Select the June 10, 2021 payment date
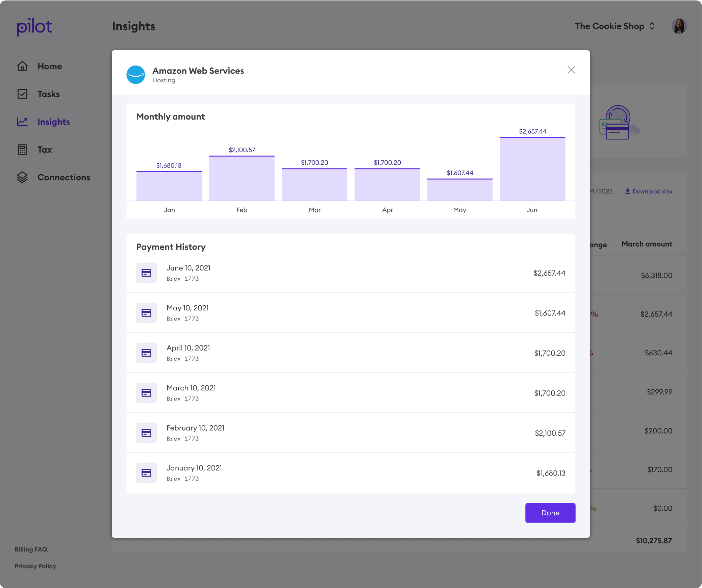 click(x=189, y=268)
